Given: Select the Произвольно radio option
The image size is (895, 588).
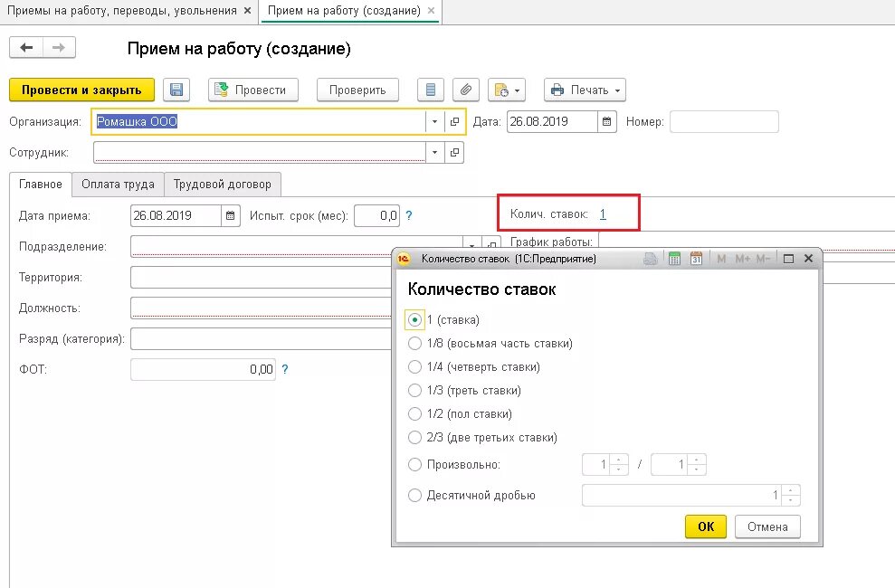Looking at the screenshot, I should point(415,465).
